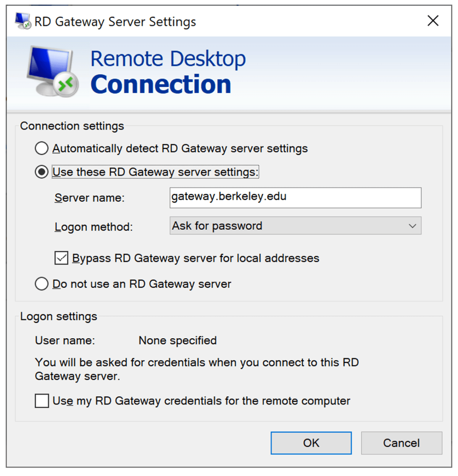458x476 pixels.
Task: Click the Remote Desktop Connection monitor icon
Action: (52, 71)
